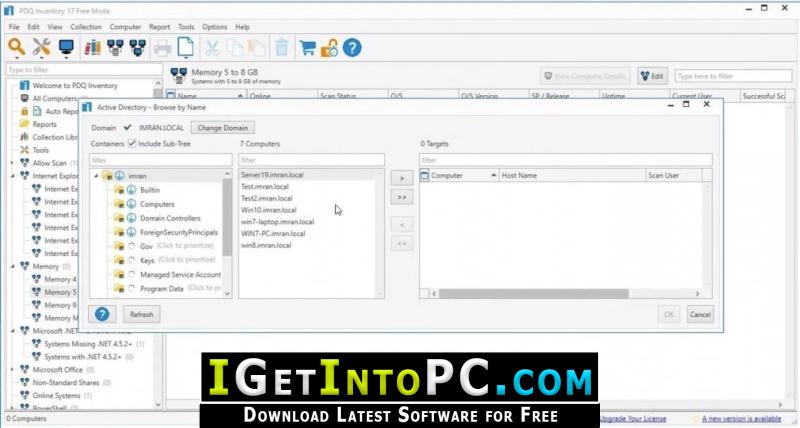
Task: Click the Change Domain button
Action: click(222, 128)
